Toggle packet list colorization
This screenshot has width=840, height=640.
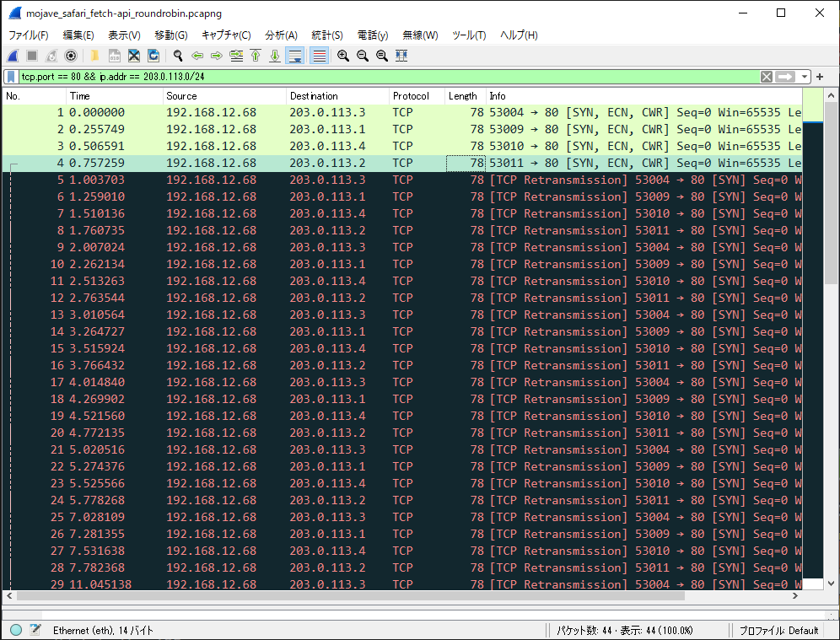click(320, 56)
